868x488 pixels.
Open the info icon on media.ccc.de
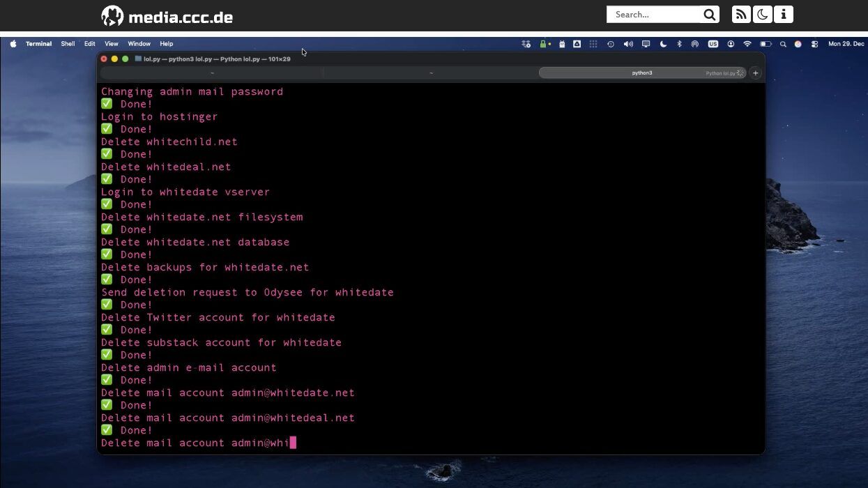784,15
